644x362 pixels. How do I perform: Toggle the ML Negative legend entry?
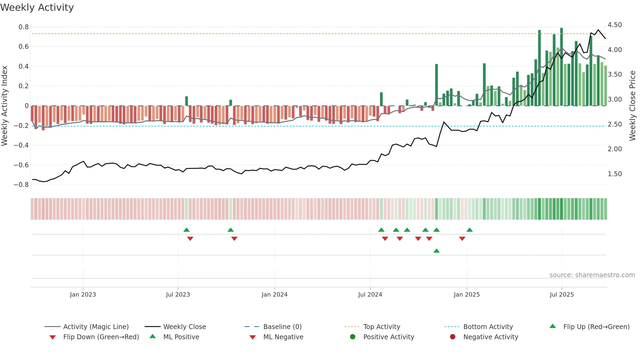[x=276, y=337]
